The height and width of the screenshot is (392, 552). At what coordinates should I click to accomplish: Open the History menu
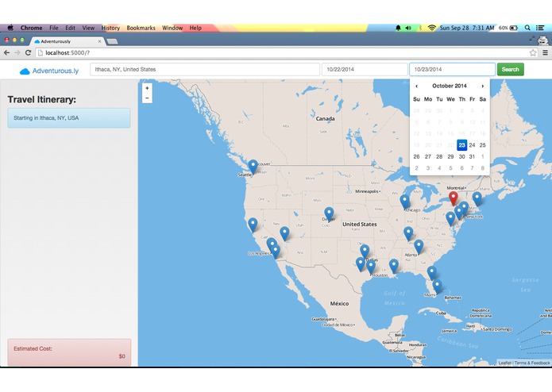tap(110, 28)
